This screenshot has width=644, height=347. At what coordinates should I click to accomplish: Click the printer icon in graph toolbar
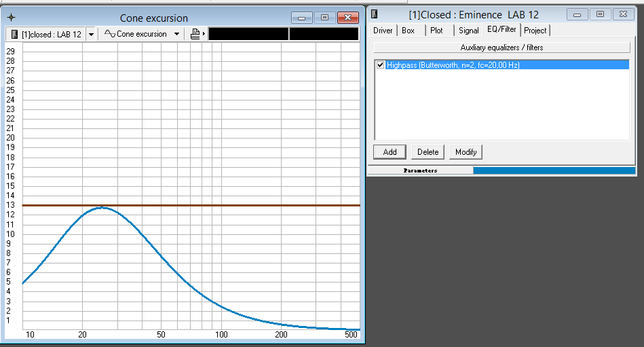pos(195,34)
